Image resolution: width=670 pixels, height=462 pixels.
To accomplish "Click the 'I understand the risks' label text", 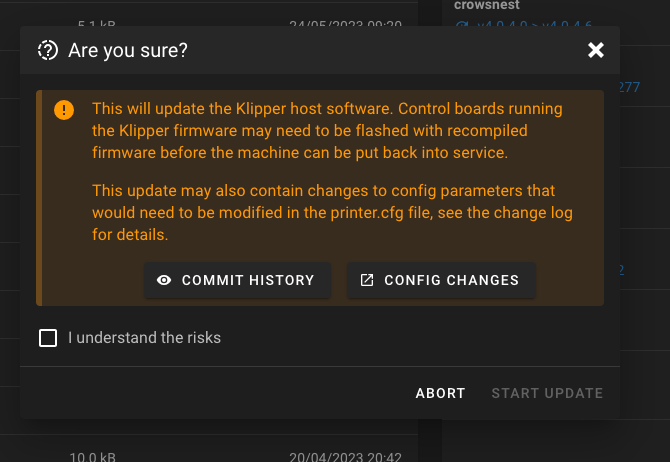I will point(144,338).
